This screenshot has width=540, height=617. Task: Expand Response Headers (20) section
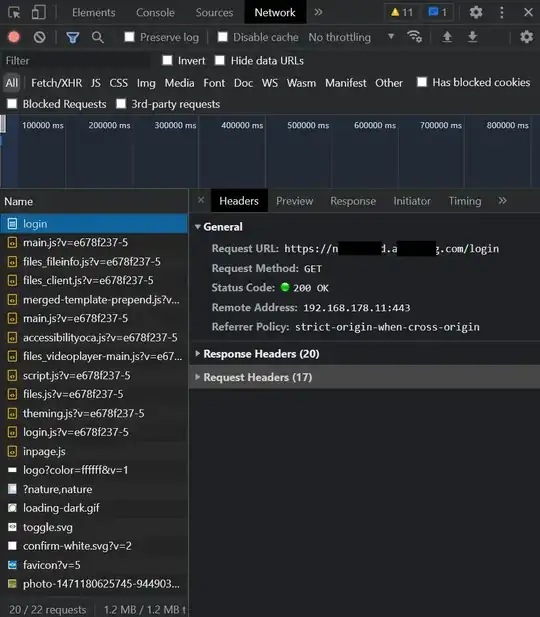[x=261, y=354]
